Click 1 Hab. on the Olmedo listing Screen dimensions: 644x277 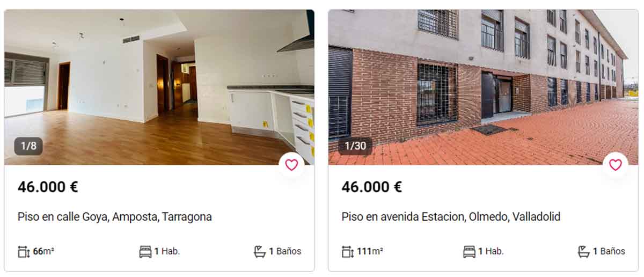click(x=491, y=251)
